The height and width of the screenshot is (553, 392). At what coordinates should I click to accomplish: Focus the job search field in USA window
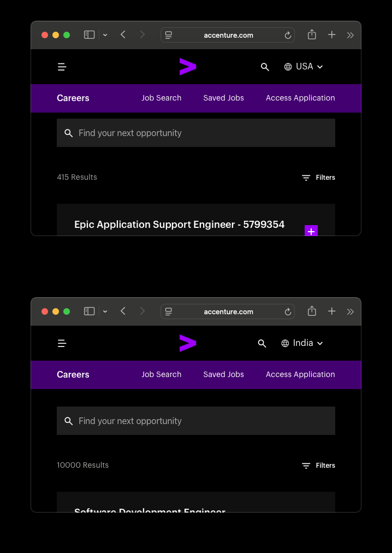pos(196,133)
